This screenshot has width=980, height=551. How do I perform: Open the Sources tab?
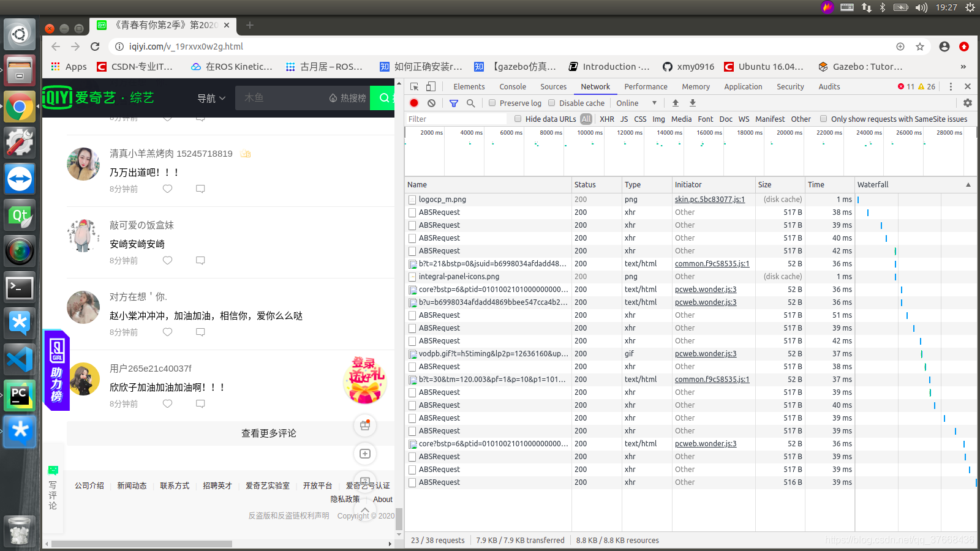[553, 86]
